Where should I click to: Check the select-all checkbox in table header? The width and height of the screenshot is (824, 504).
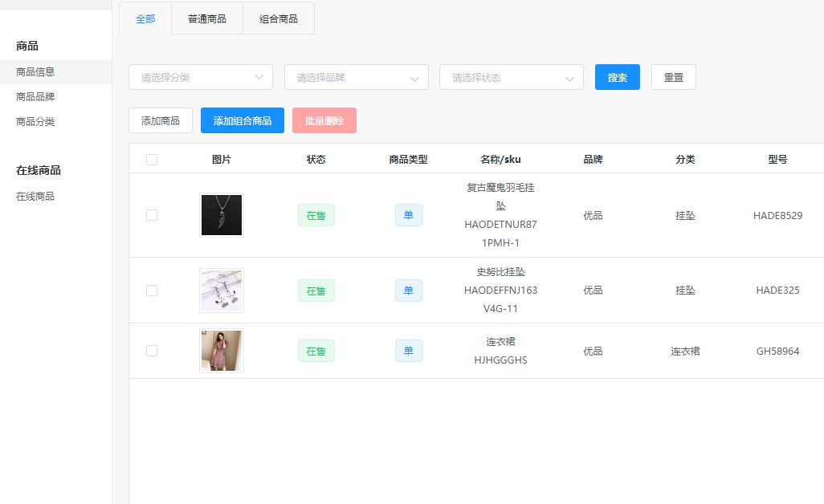tap(152, 159)
